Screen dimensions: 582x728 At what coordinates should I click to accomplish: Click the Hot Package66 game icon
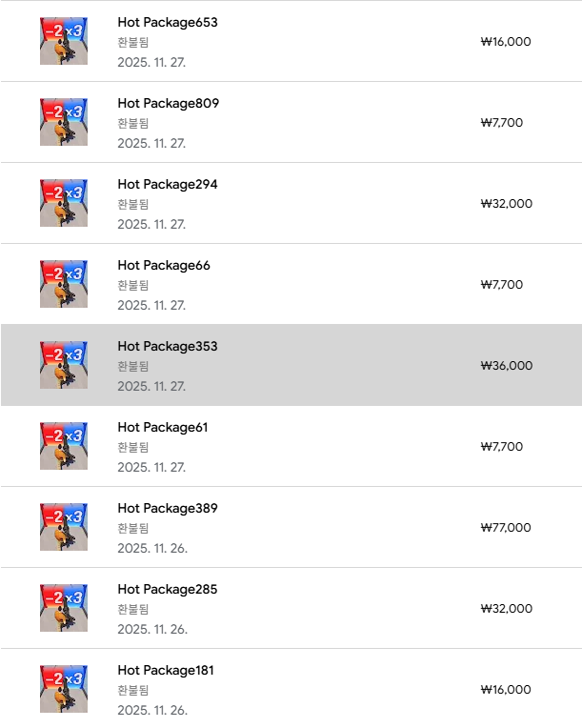tap(64, 284)
